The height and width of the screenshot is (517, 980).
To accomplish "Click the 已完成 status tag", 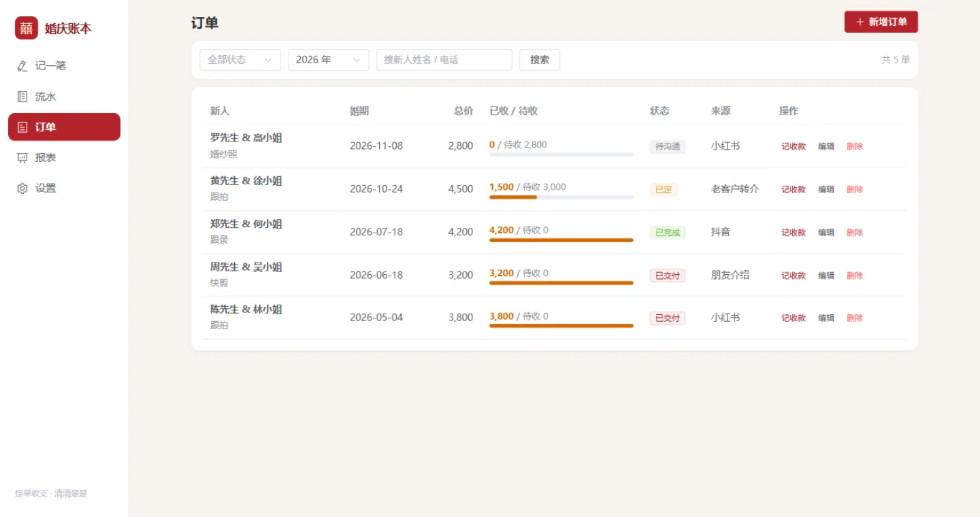I will pos(667,232).
